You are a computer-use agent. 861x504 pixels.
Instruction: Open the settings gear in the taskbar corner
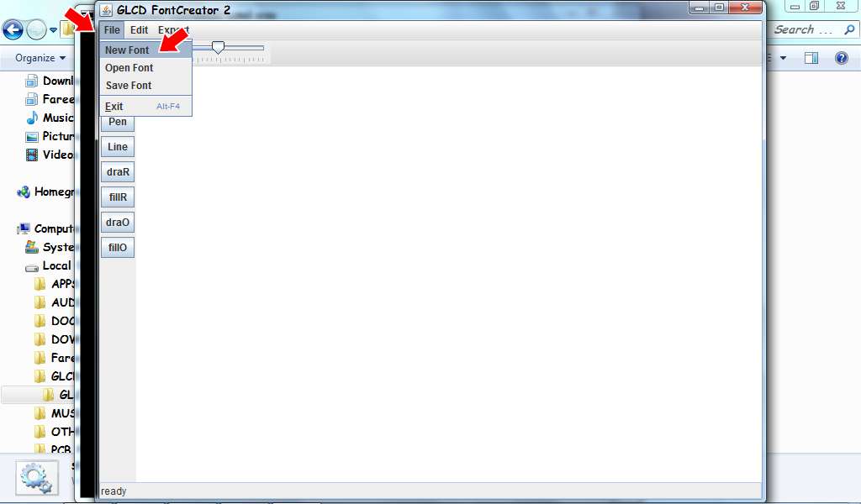tap(36, 477)
